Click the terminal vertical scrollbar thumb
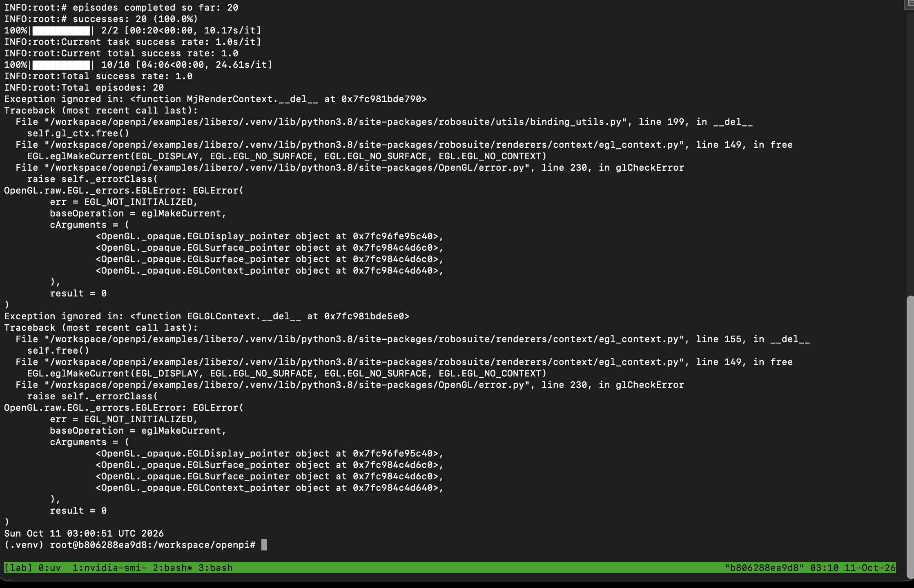Image resolution: width=914 pixels, height=588 pixels. 910,437
